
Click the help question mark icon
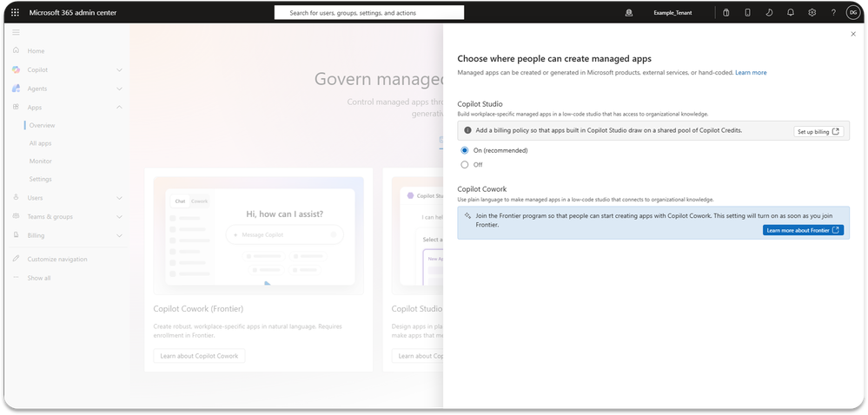833,13
